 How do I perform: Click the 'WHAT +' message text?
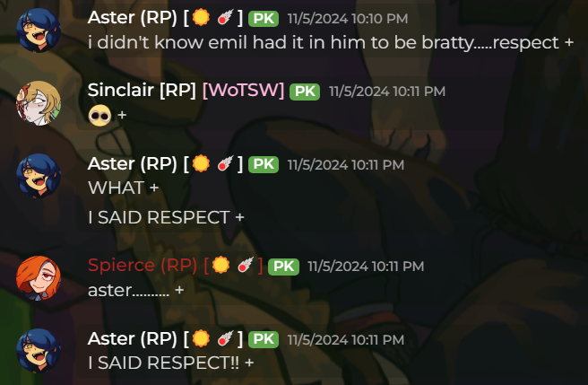pyautogui.click(x=124, y=188)
